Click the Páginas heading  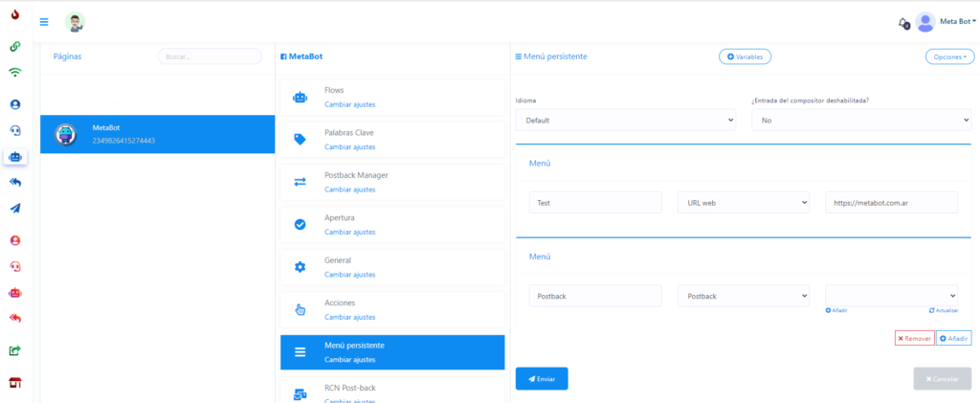coord(68,56)
